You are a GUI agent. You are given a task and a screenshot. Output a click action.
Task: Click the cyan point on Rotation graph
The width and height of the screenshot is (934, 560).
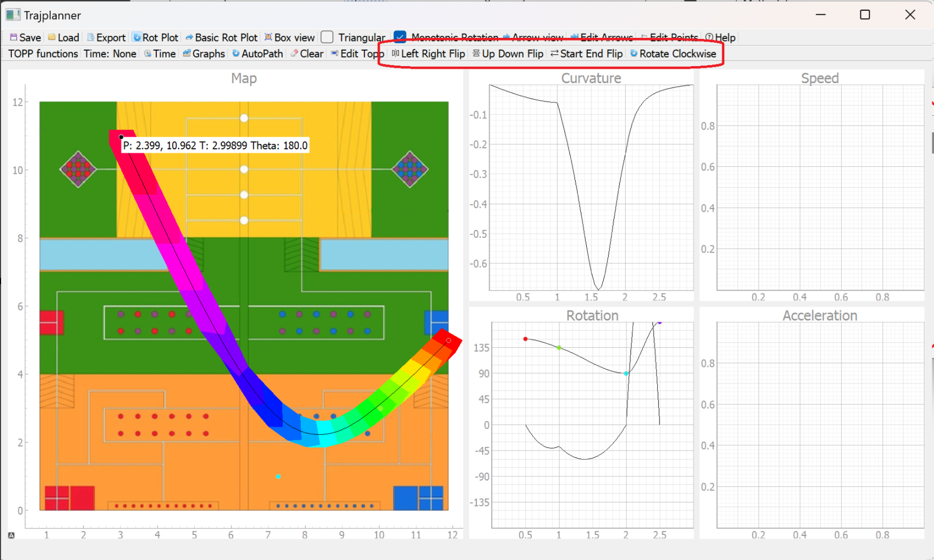point(626,373)
